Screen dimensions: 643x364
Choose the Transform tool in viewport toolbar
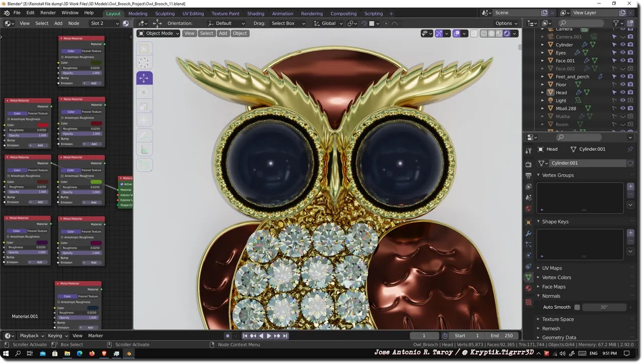click(x=144, y=121)
